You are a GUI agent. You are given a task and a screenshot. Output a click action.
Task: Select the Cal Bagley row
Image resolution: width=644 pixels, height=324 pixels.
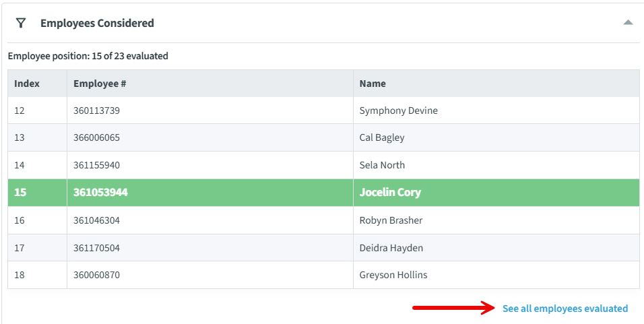point(323,137)
